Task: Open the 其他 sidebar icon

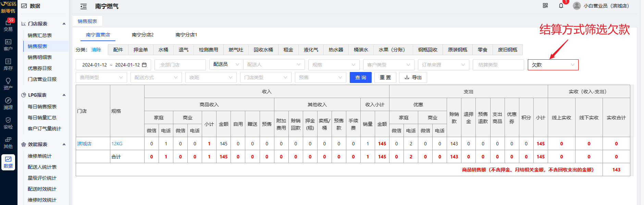Action: [x=8, y=143]
